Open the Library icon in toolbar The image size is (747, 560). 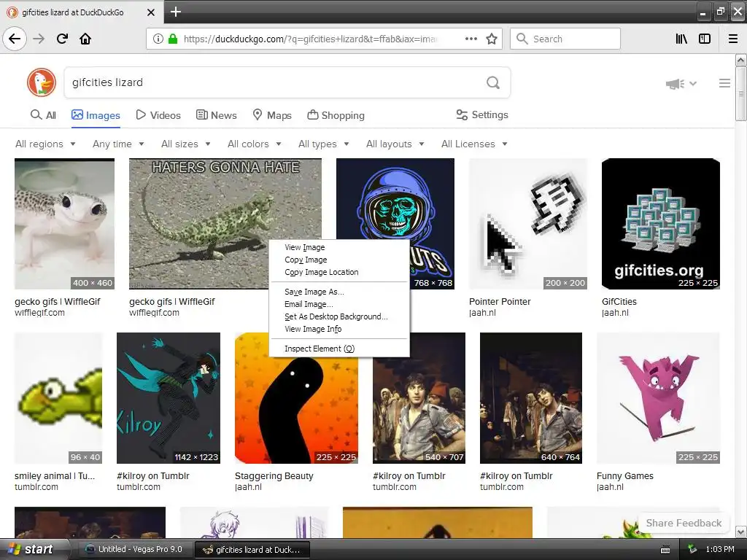681,39
